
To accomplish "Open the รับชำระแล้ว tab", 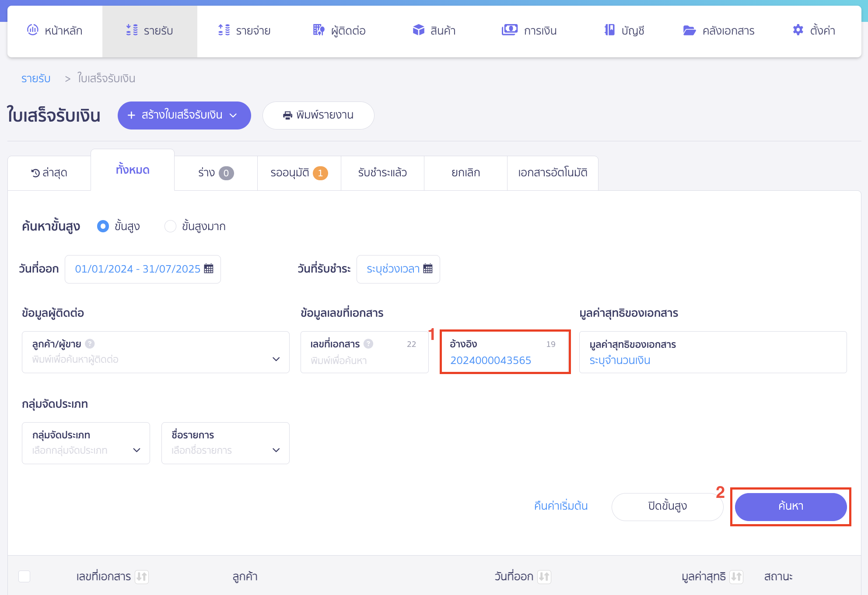I will point(382,172).
